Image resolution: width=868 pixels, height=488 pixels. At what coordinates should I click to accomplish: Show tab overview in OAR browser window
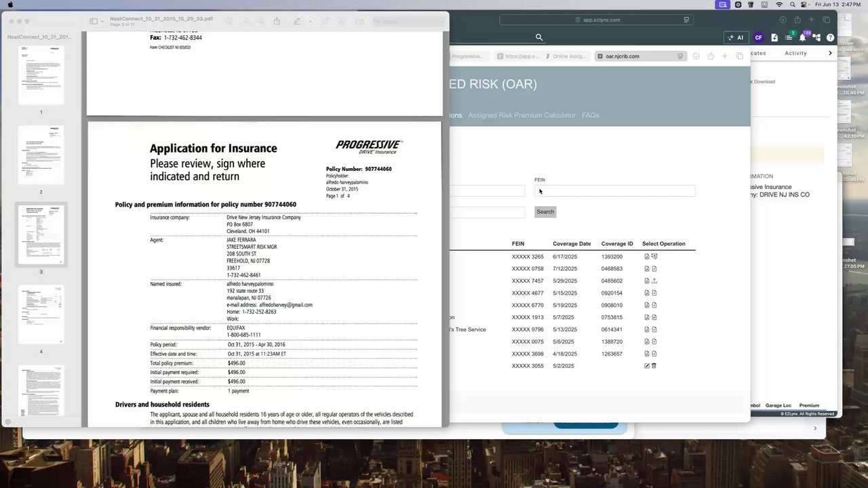[x=739, y=56]
